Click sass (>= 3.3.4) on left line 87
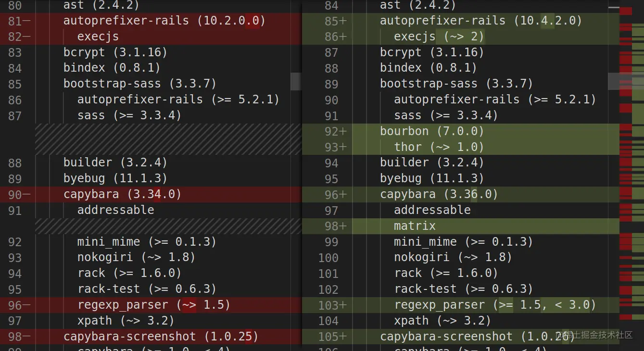Viewport: 644px width, 351px height. 129,115
